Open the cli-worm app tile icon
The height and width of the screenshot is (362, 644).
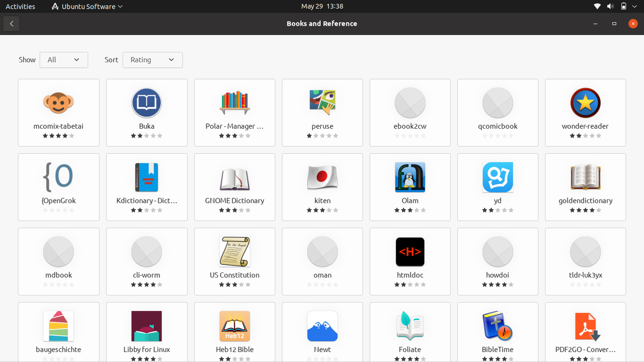(146, 251)
